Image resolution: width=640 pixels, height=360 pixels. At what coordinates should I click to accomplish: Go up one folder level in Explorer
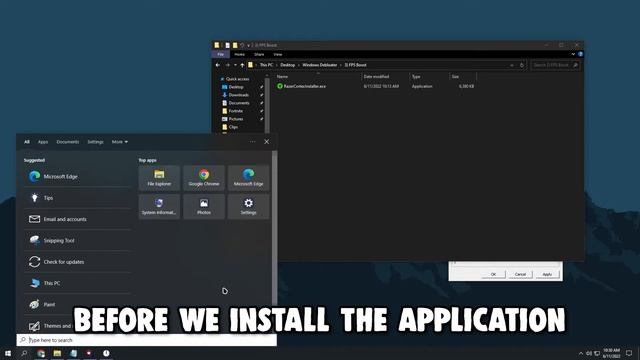click(x=242, y=65)
